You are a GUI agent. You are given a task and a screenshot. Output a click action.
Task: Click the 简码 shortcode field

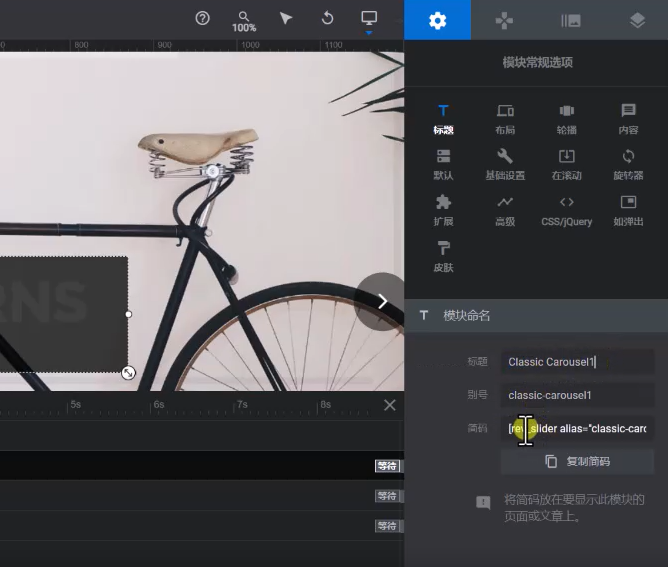tap(577, 429)
